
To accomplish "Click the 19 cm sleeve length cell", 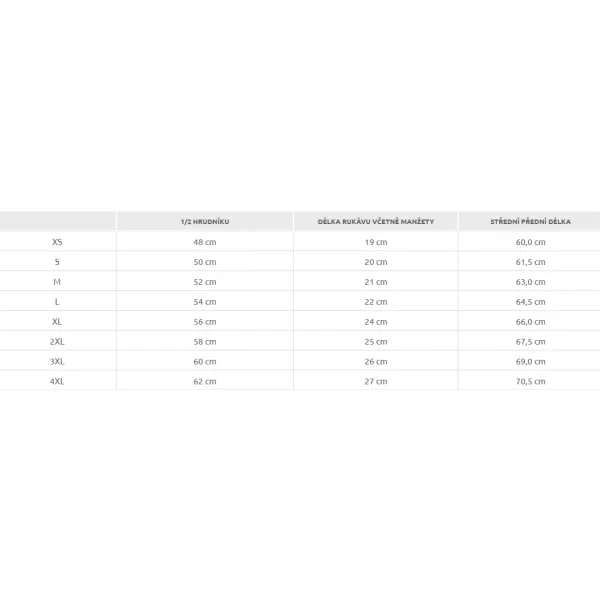I will point(376,242).
